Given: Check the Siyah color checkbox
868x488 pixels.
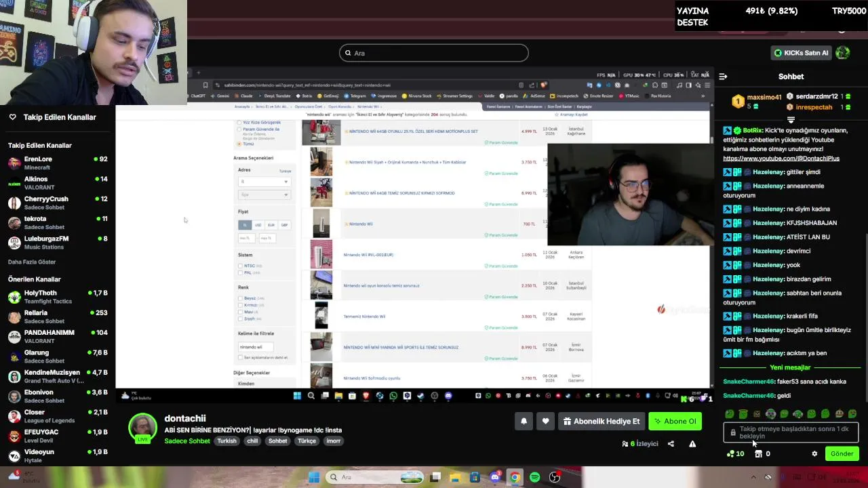Looking at the screenshot, I should [240, 319].
